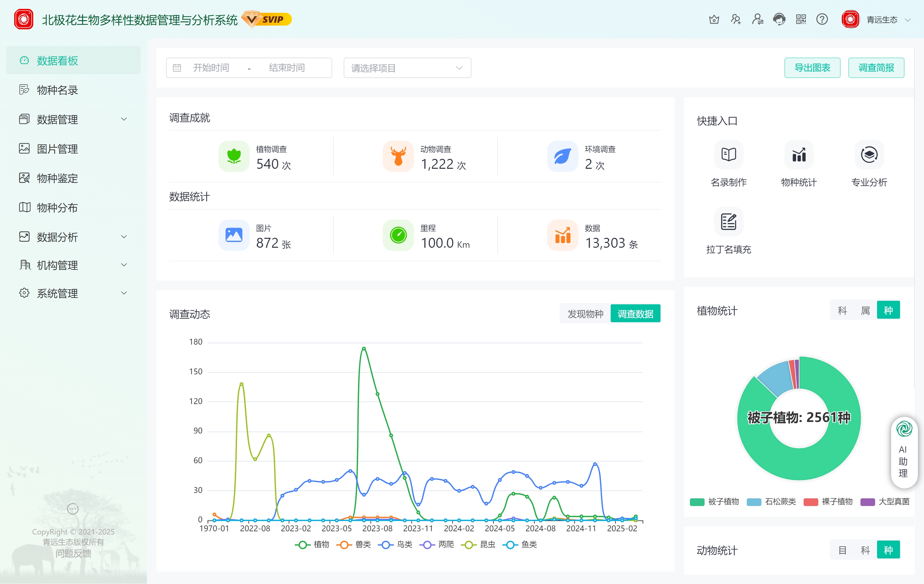Toggle 石松蕨类 blue legend swatch
Viewport: 924px width, 584px height.
pyautogui.click(x=754, y=502)
